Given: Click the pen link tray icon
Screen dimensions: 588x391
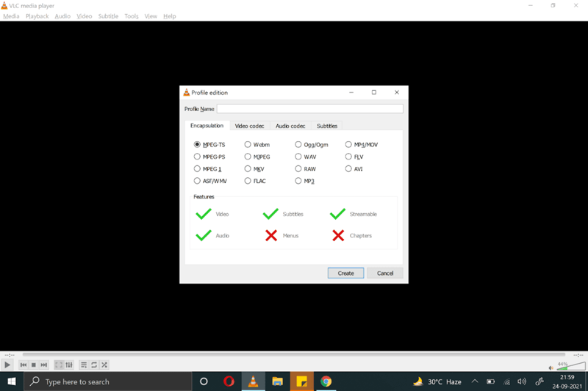Looking at the screenshot, I should (539, 381).
